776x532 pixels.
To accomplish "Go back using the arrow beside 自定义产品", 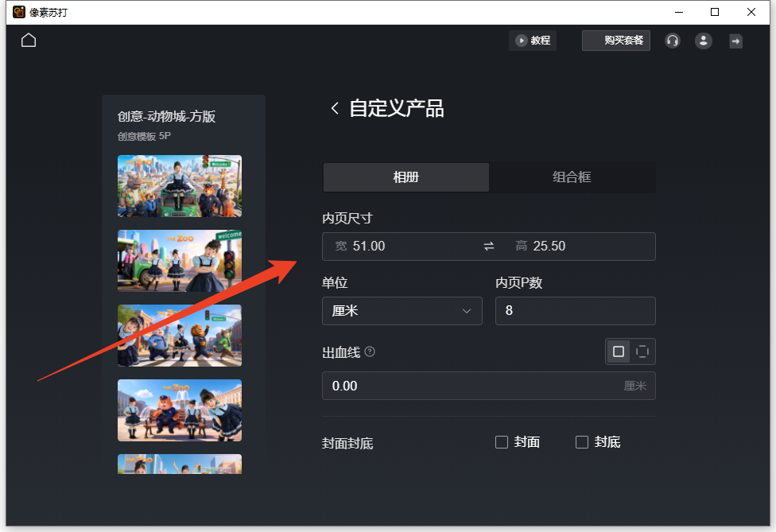I will 335,108.
